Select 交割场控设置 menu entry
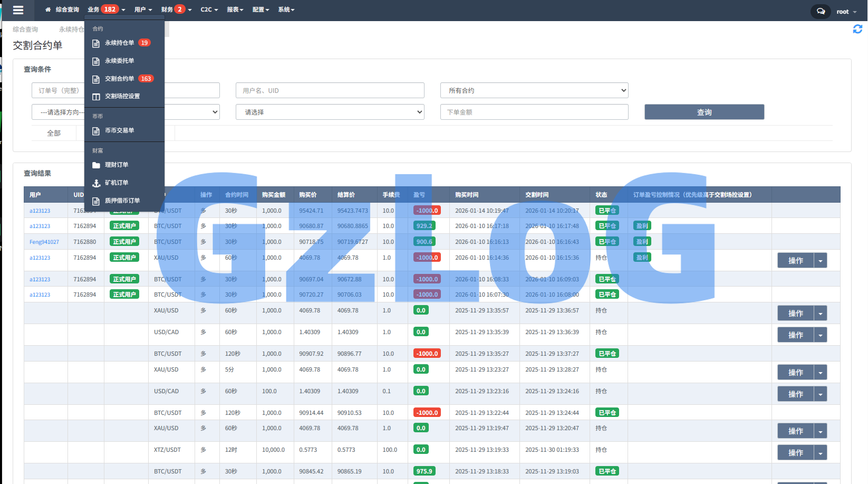 pos(122,96)
